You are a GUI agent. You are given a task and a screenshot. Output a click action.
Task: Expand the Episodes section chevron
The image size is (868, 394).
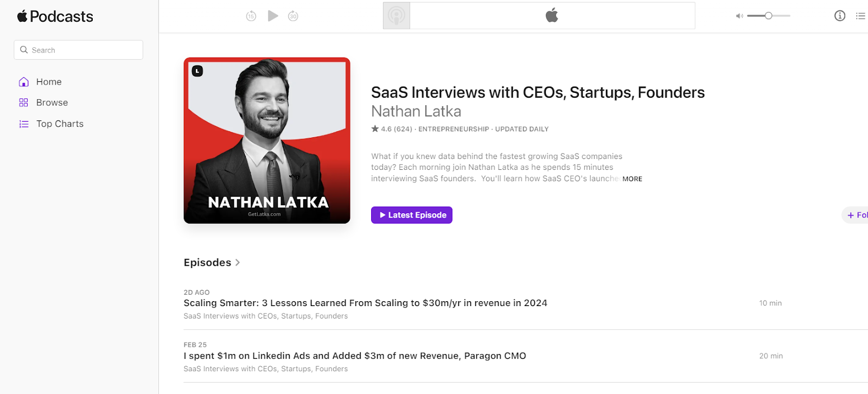pyautogui.click(x=237, y=263)
